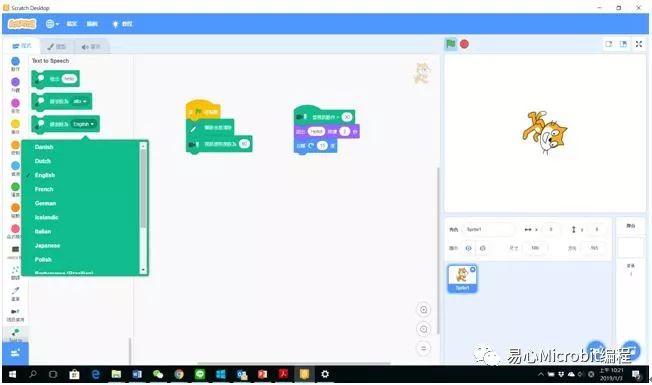
Task: Select Danish from the language list
Action: 44,147
